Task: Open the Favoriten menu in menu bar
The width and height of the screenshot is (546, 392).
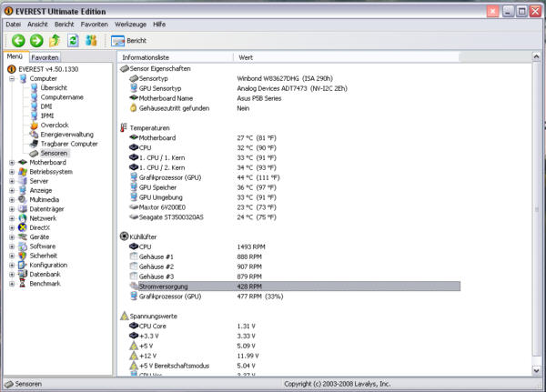Action: (95, 25)
